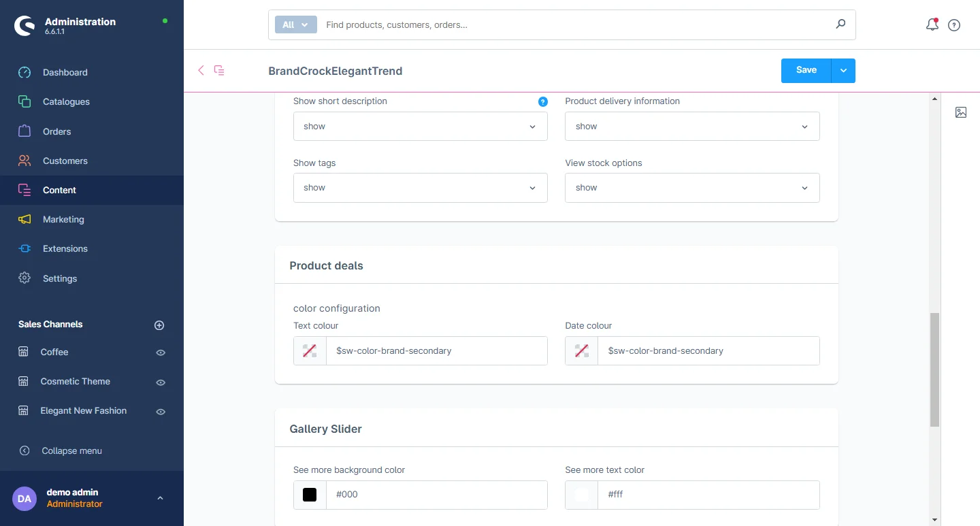
Task: Open Marketing in the sidebar menu
Action: (63, 219)
